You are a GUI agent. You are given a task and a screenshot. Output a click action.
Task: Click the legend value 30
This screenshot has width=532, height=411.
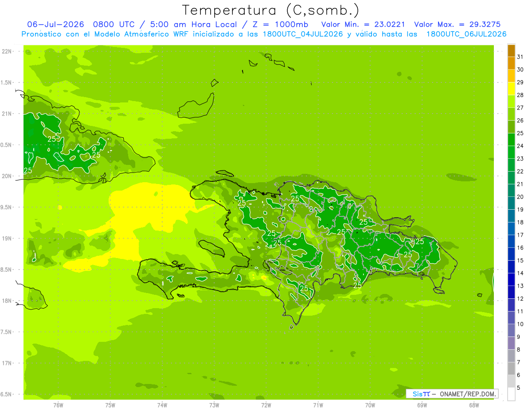click(520, 70)
